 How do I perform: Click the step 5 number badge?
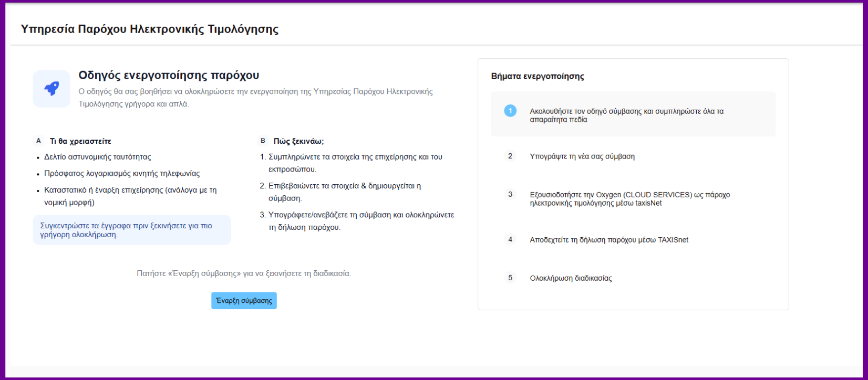pos(510,278)
